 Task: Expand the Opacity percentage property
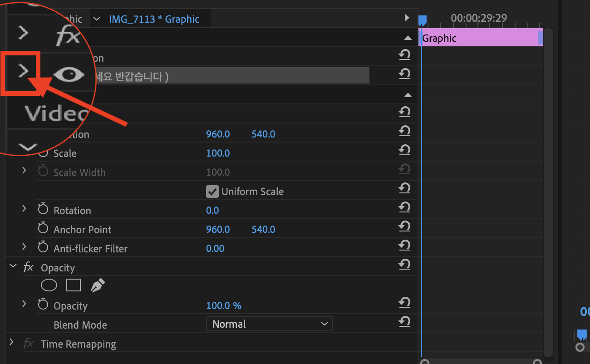pyautogui.click(x=24, y=304)
